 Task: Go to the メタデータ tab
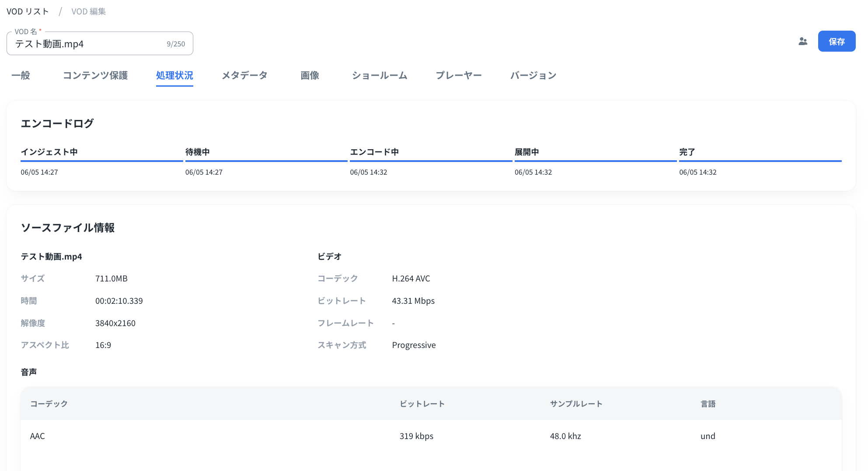pos(244,75)
